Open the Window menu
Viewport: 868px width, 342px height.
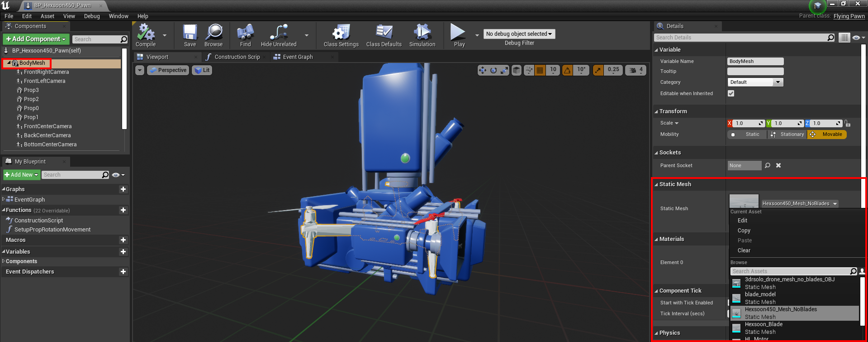[x=119, y=16]
